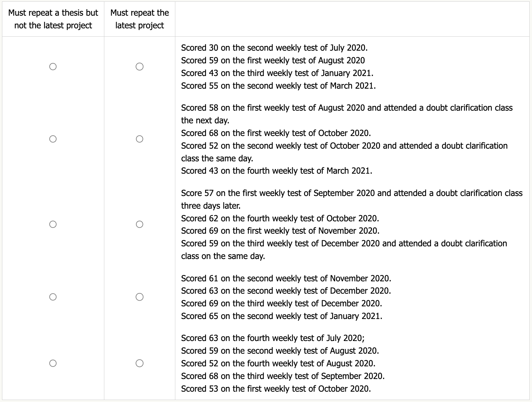The image size is (532, 402).
Task: Click 'Scored 43 on the fourth weekly test' line
Action: pyautogui.click(x=276, y=171)
